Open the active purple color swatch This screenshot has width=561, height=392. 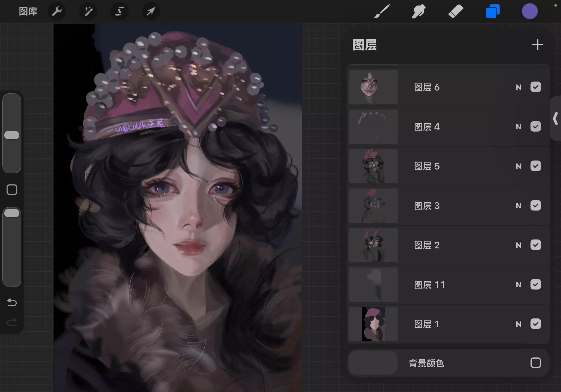[530, 11]
